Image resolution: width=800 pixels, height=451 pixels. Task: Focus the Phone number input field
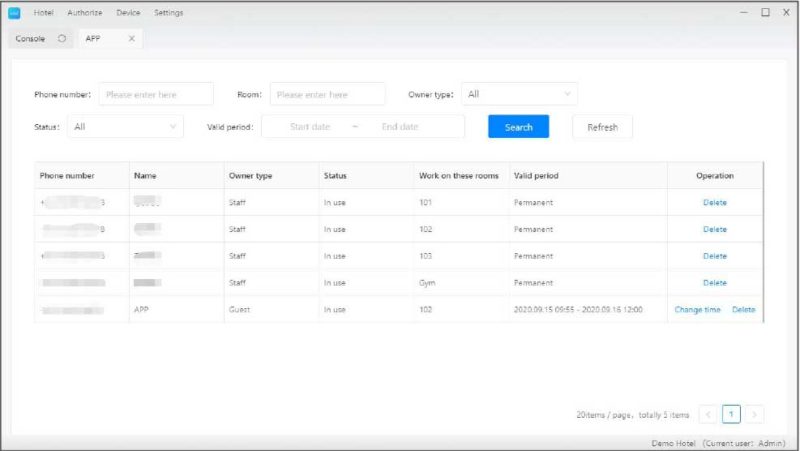(155, 95)
